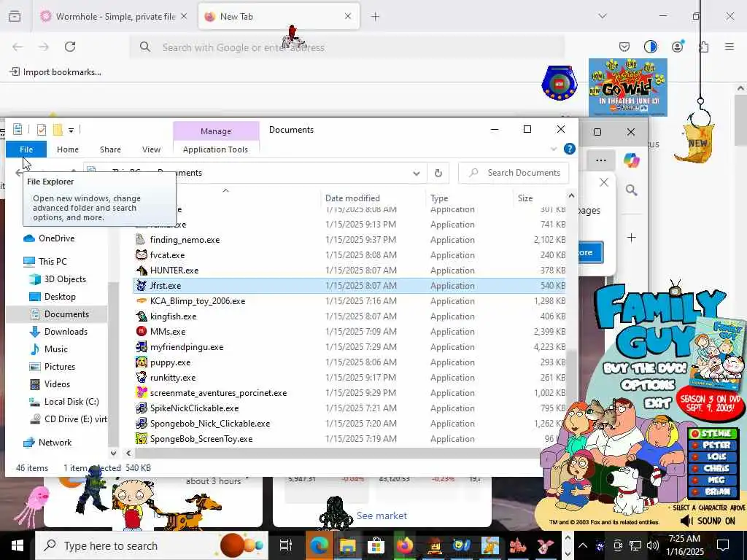Viewport: 747px width, 560px height.
Task: Open Microsoft Store from taskbar
Action: pyautogui.click(x=376, y=545)
